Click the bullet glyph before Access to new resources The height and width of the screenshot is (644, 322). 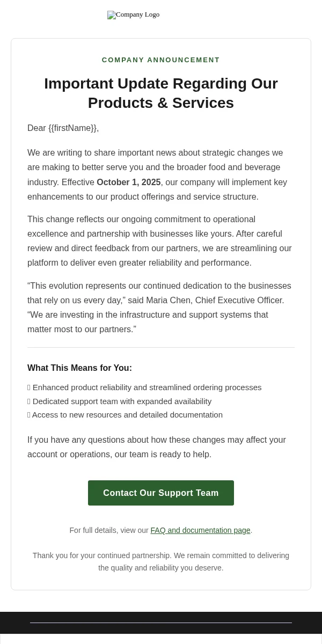pyautogui.click(x=29, y=415)
